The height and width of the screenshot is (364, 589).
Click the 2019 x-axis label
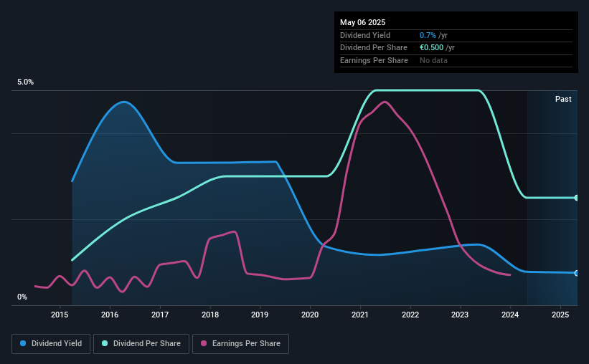tap(260, 315)
